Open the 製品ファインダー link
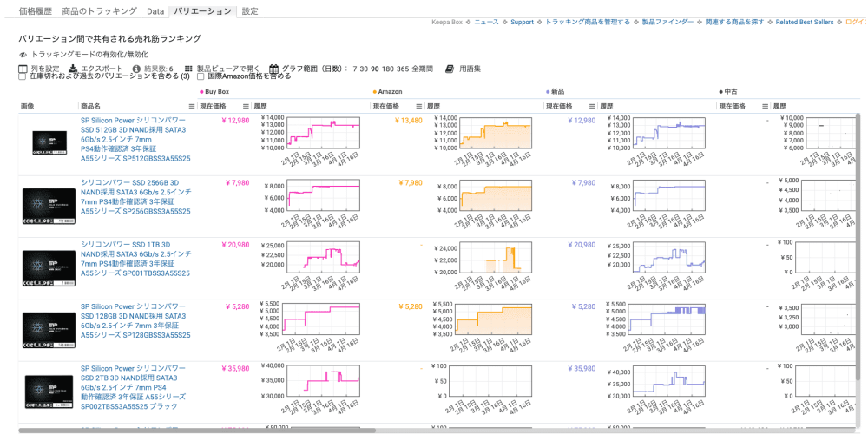Viewport: 868px width, 441px height. pos(667,22)
